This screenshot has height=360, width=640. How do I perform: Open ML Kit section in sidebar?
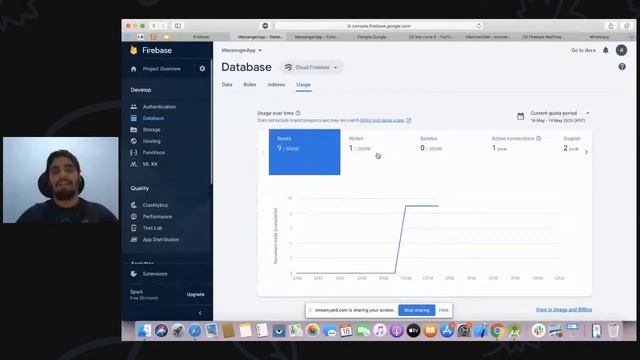pyautogui.click(x=144, y=164)
